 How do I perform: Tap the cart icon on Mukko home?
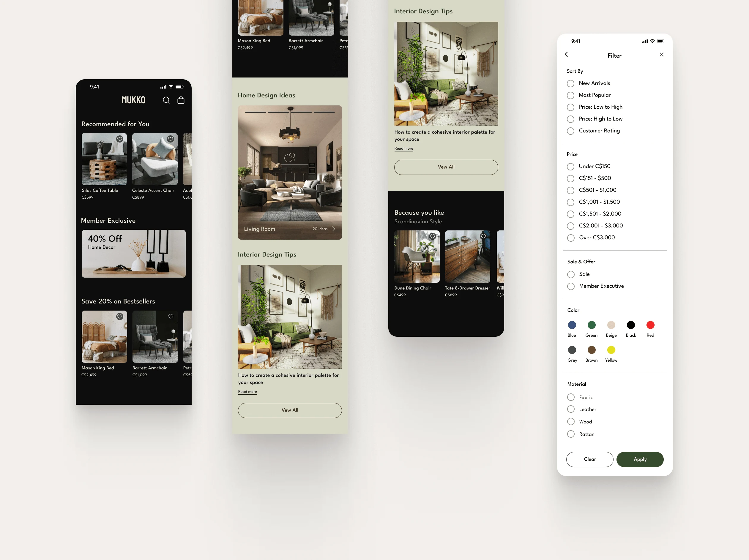tap(181, 99)
